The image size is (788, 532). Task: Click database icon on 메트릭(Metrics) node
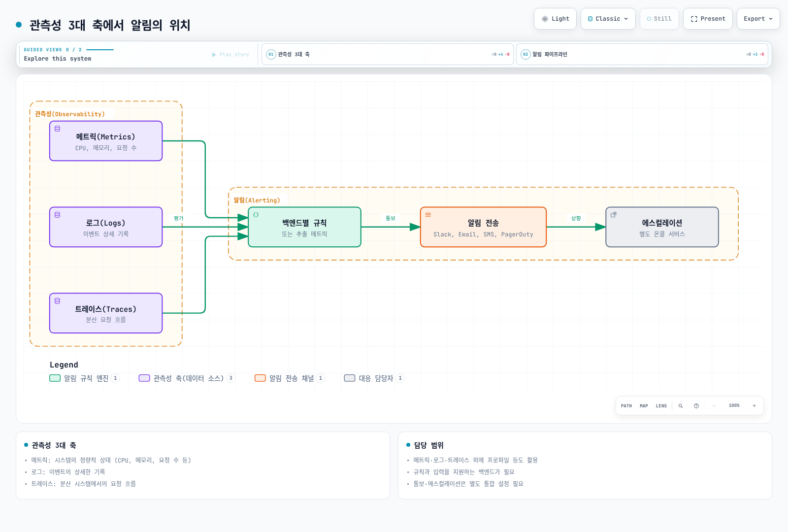[57, 129]
